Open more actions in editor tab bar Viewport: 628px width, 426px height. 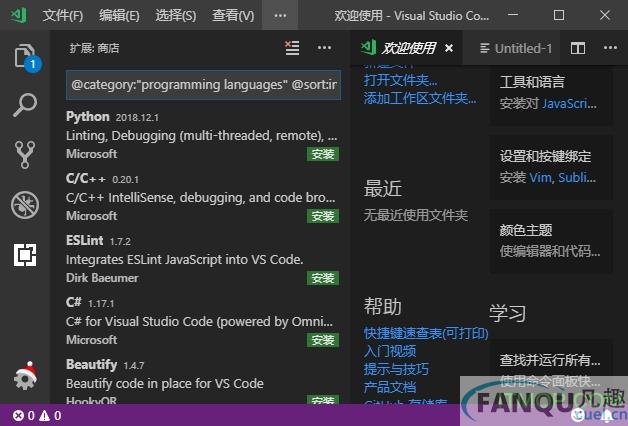610,48
